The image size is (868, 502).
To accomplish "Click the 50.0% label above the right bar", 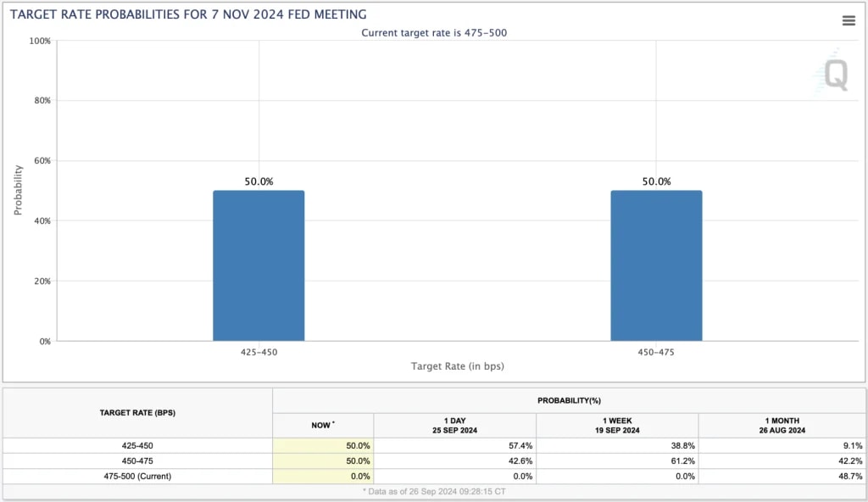I will 657,181.
